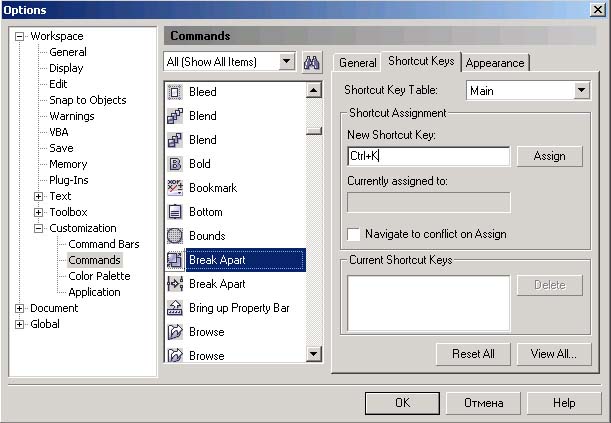Click the New Shortcut Key field
The width and height of the screenshot is (611, 423).
pyautogui.click(x=428, y=156)
